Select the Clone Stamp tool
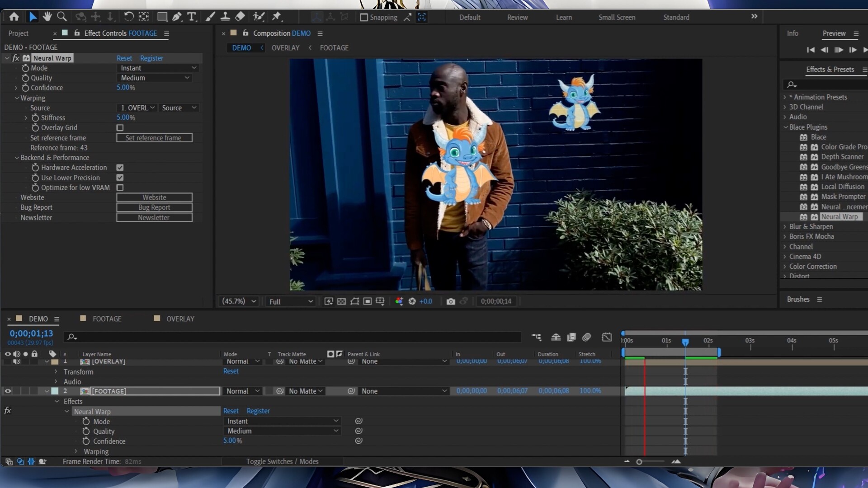 pos(225,17)
